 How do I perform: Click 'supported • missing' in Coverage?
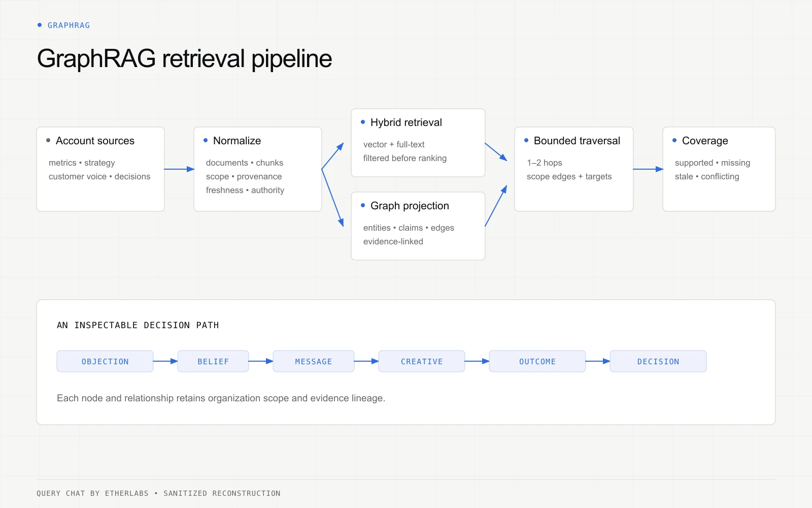tap(713, 163)
